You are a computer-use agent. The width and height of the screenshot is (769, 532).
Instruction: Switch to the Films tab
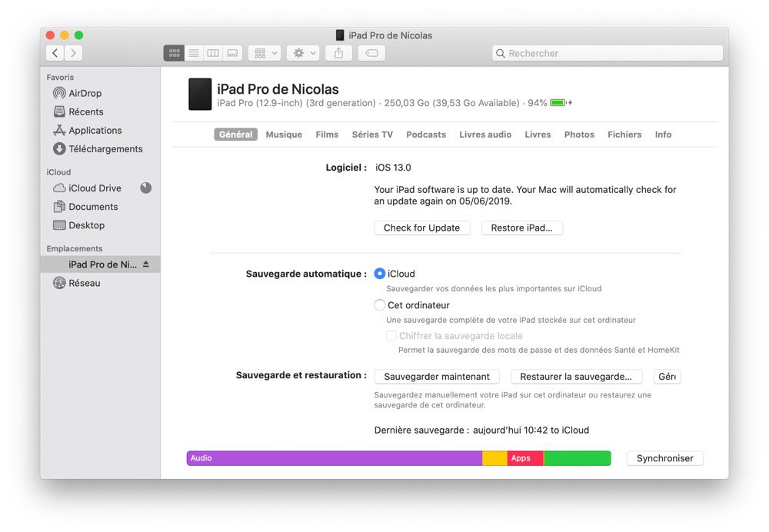pos(327,135)
